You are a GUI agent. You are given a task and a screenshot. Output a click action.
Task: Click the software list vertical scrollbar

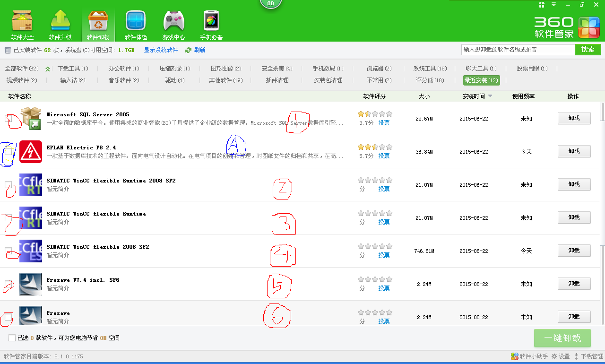(602, 213)
